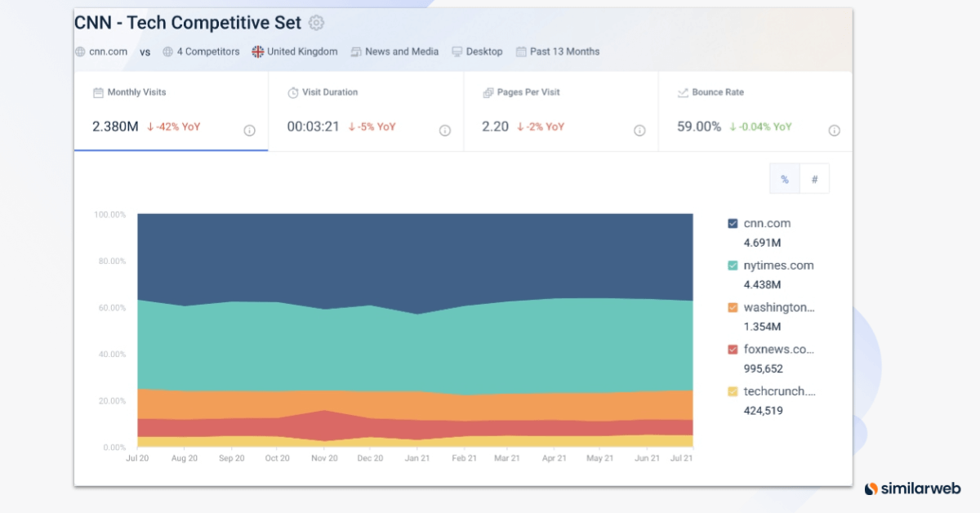Click the United Kingdom flag icon
Viewport: 980px width, 513px height.
point(257,51)
